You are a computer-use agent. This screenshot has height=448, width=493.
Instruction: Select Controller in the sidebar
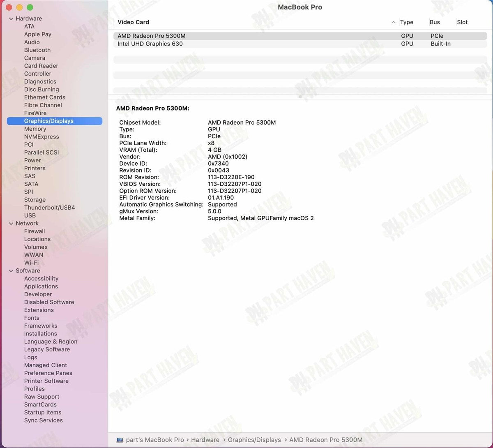pos(38,74)
